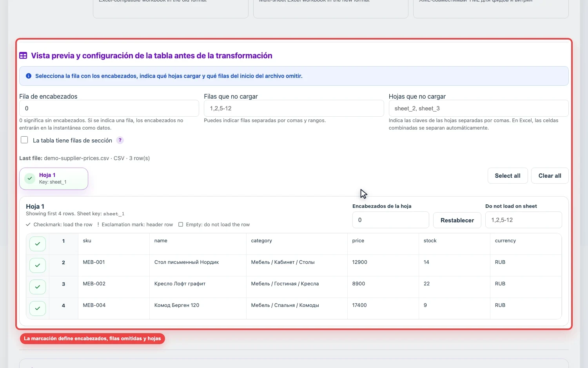Click cell 'Мебель / Спальня / Комоды'
The image size is (588, 368).
click(297, 308)
